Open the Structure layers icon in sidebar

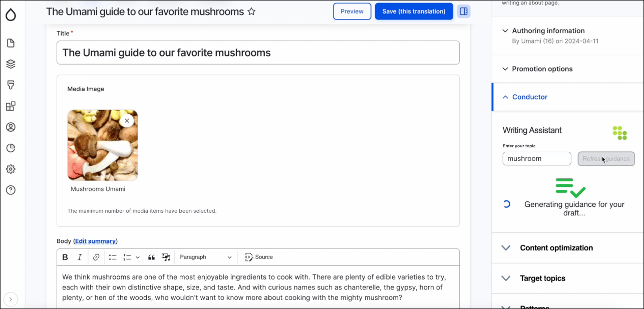pos(11,64)
